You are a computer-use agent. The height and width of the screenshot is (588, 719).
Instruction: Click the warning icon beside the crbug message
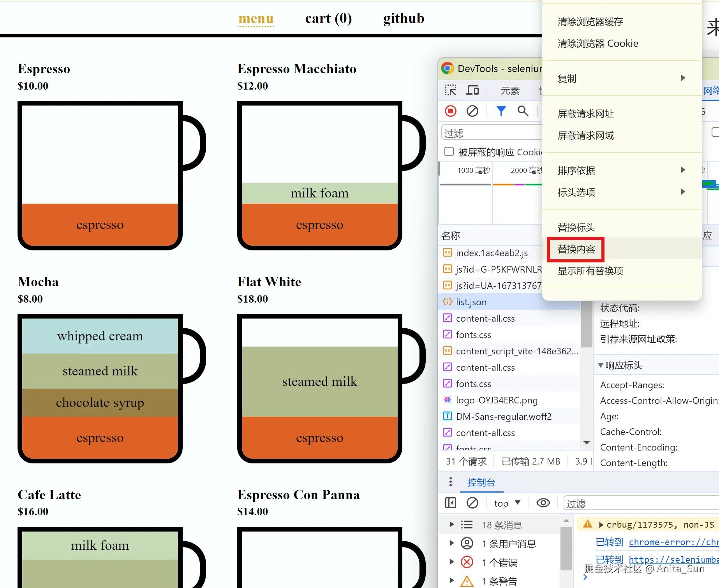coord(588,524)
